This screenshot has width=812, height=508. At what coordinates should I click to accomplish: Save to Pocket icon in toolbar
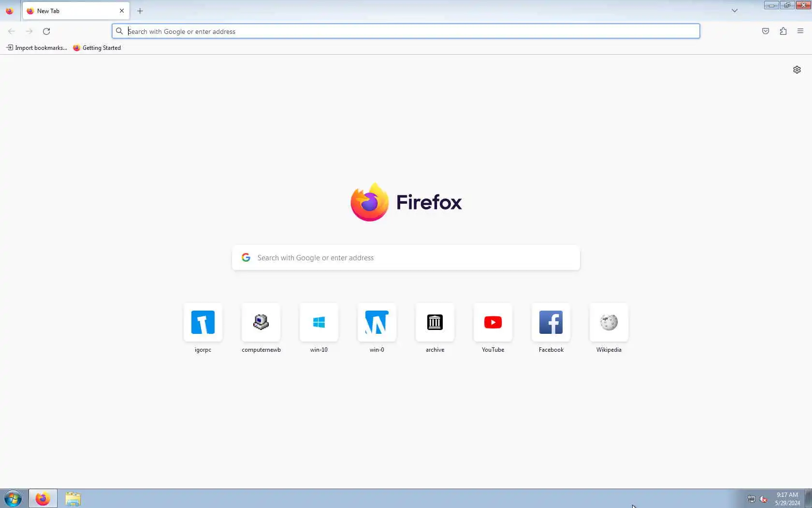(766, 31)
